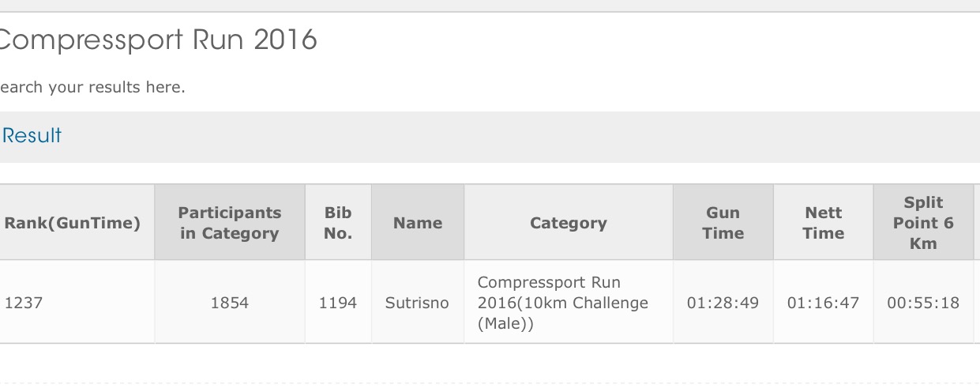The width and height of the screenshot is (980, 392).
Task: Click the gray Result section bar
Action: [490, 137]
